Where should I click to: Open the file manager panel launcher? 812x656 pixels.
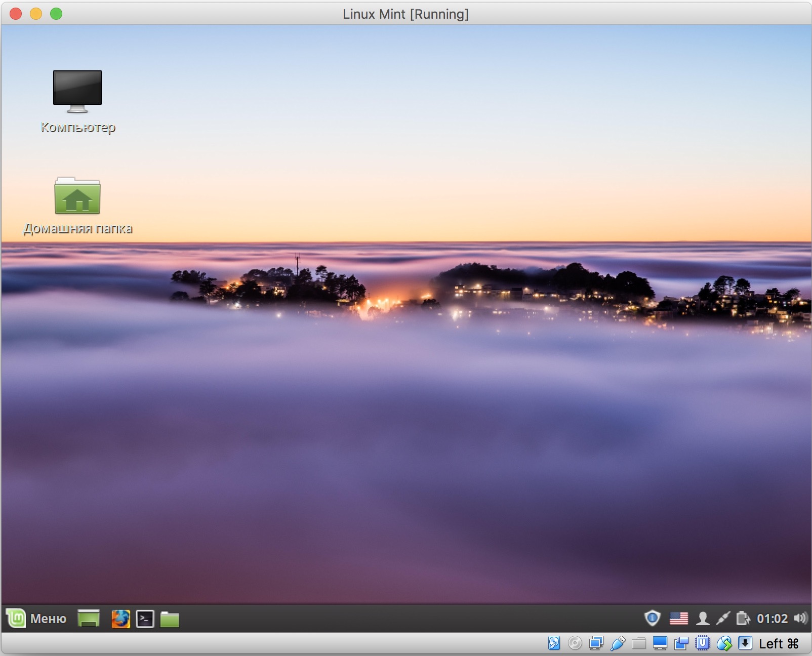[170, 619]
